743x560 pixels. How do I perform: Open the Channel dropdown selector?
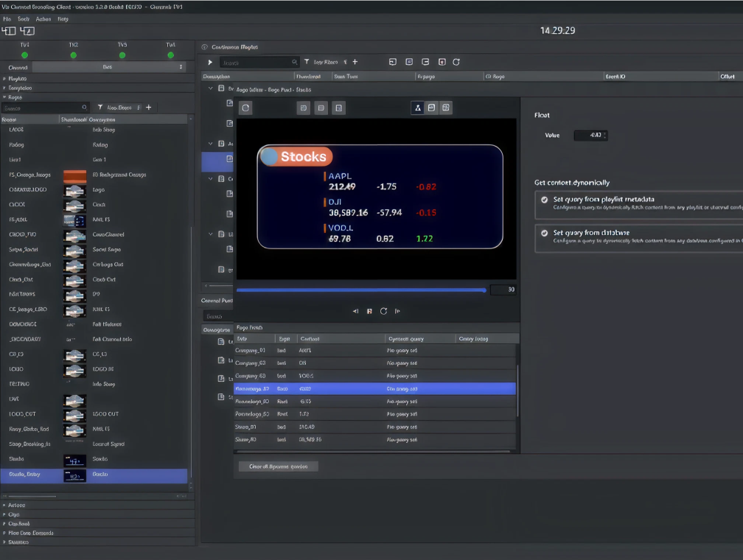[x=108, y=67]
